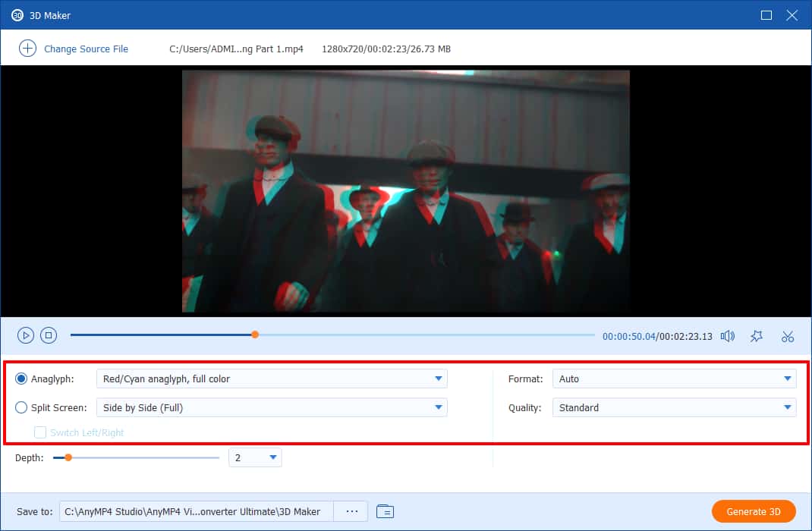Click the plus icon to add source
This screenshot has height=531, width=812.
(x=27, y=49)
